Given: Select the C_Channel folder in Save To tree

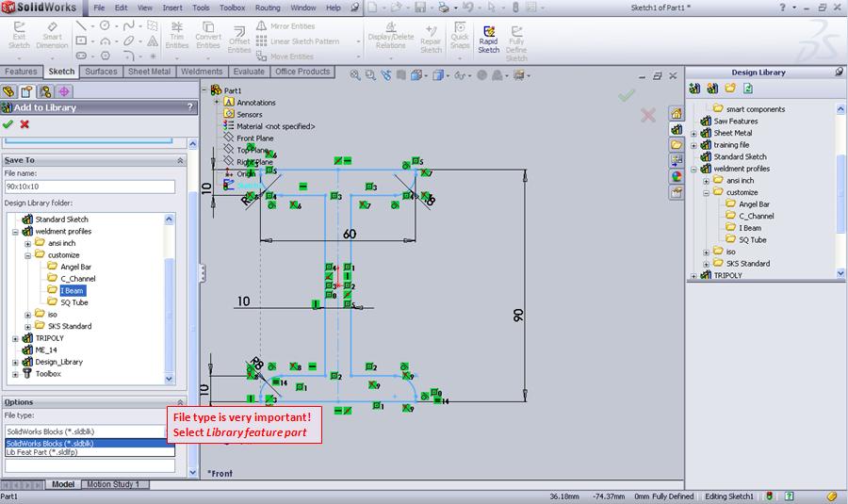Looking at the screenshot, I should click(x=77, y=279).
